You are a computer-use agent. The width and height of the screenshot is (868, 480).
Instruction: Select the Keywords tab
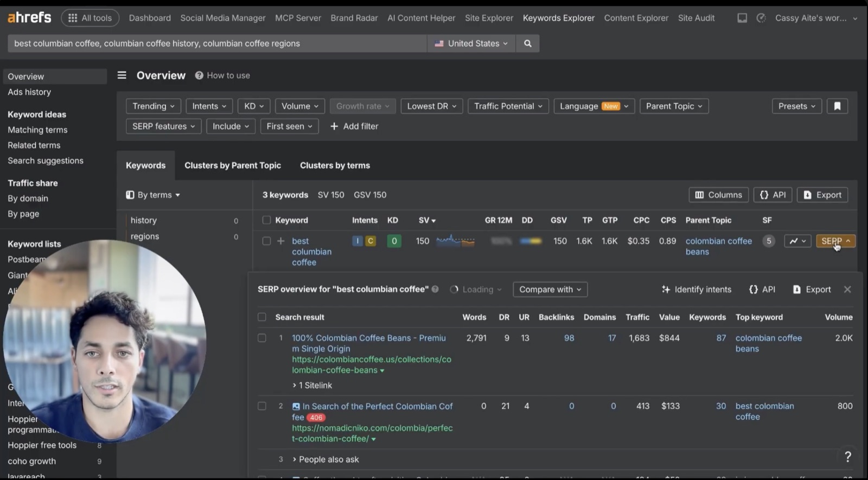pyautogui.click(x=145, y=166)
